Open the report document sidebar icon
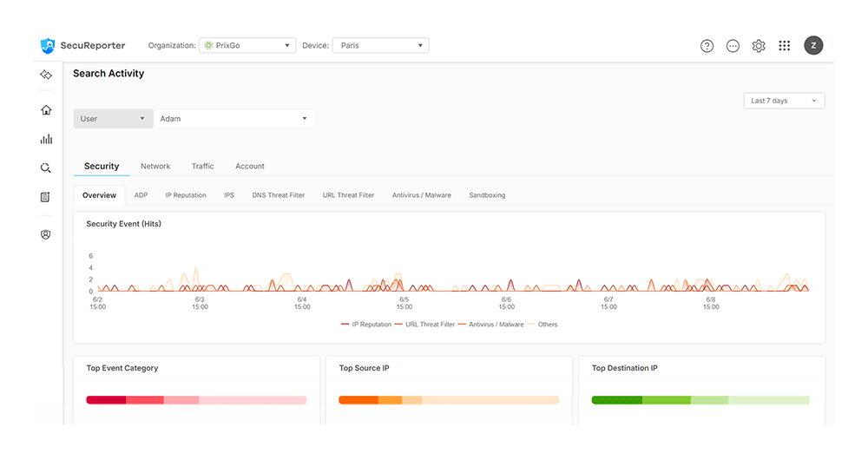 tap(45, 197)
